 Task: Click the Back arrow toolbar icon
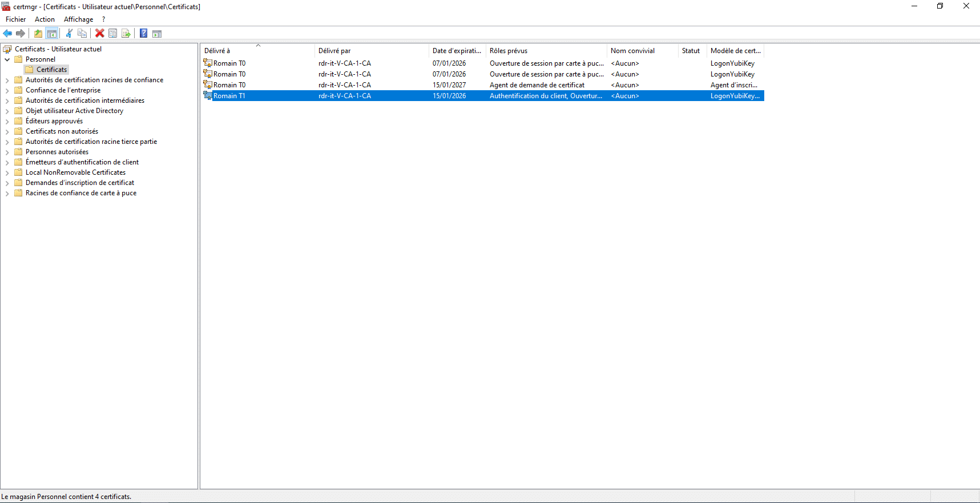pos(7,34)
